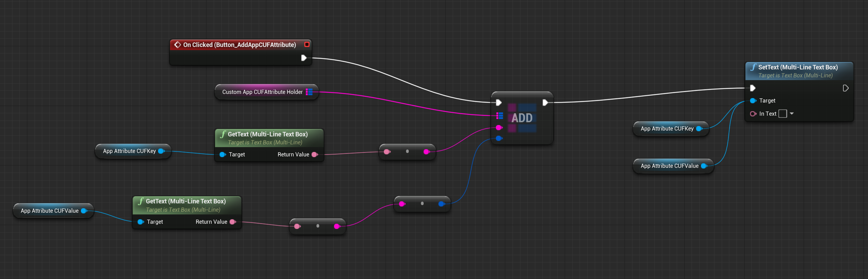
Task: Click Return Value pin of upper GetText node
Action: click(315, 155)
